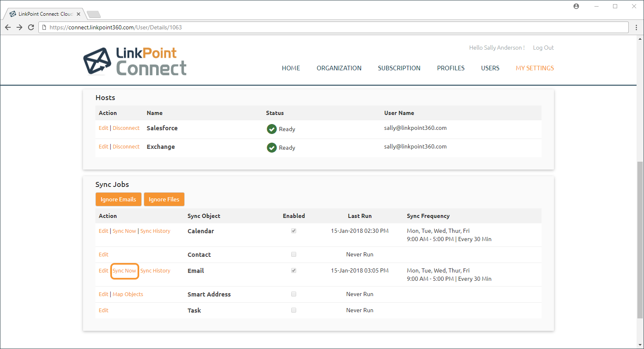Toggle the Smart Address Enabled checkbox

pyautogui.click(x=294, y=294)
